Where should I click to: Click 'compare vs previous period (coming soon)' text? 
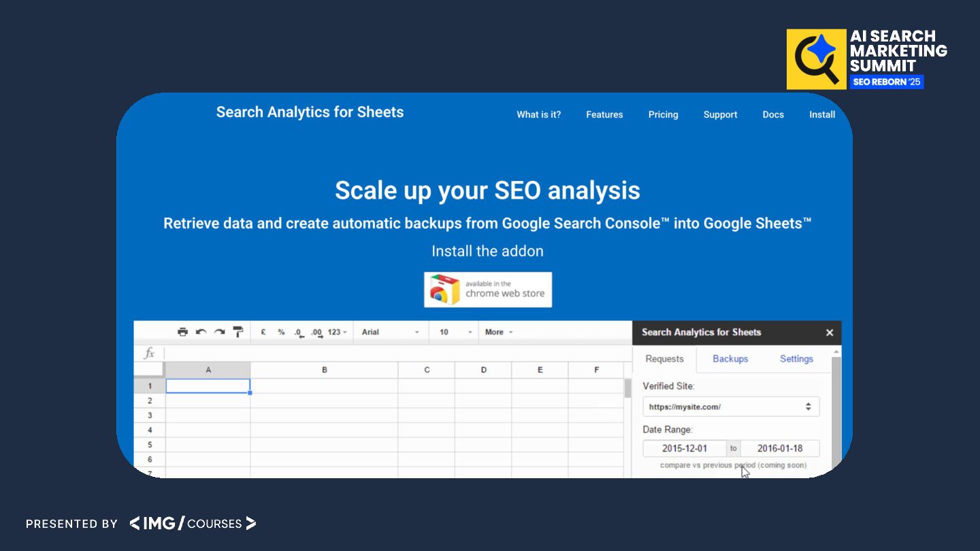pos(733,465)
